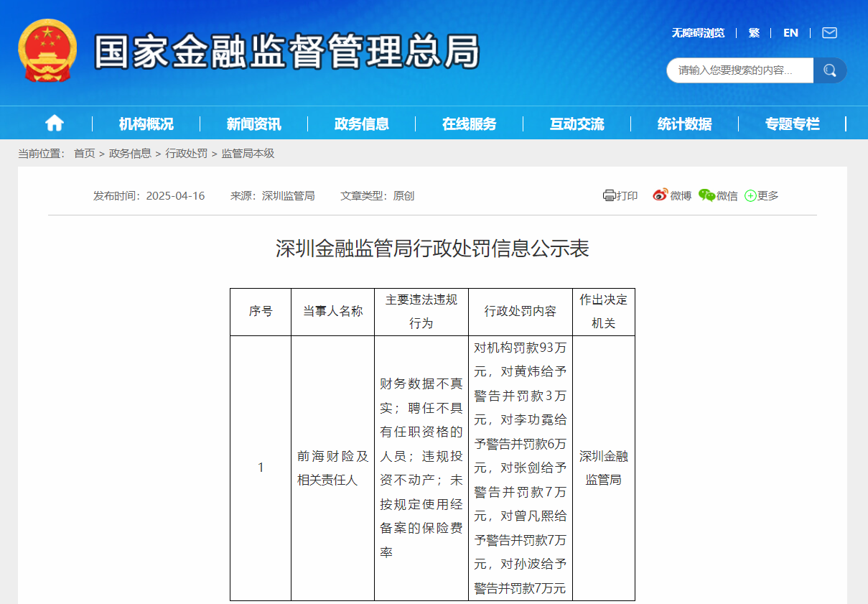The height and width of the screenshot is (604, 868).
Task: Open the envelope mail icon
Action: tap(829, 33)
